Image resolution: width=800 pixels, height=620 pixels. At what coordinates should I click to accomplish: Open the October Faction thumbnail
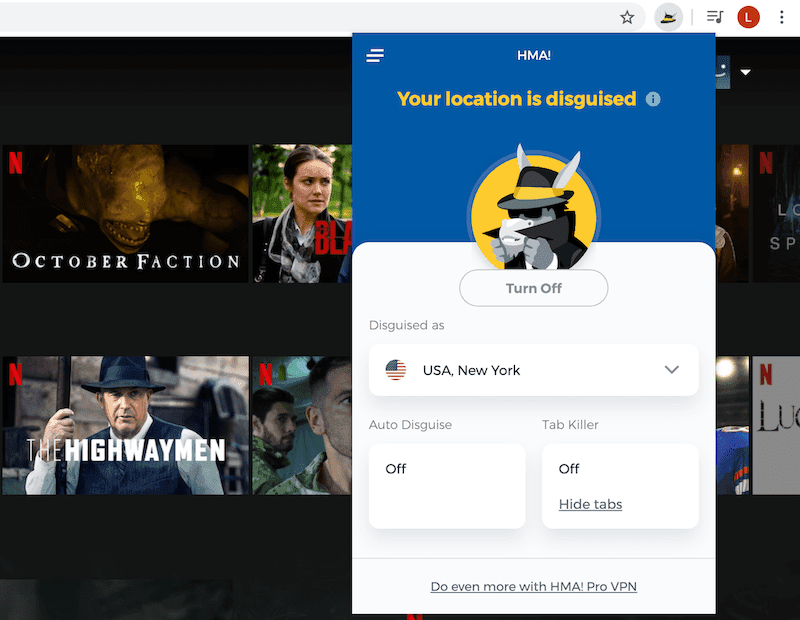coord(126,213)
